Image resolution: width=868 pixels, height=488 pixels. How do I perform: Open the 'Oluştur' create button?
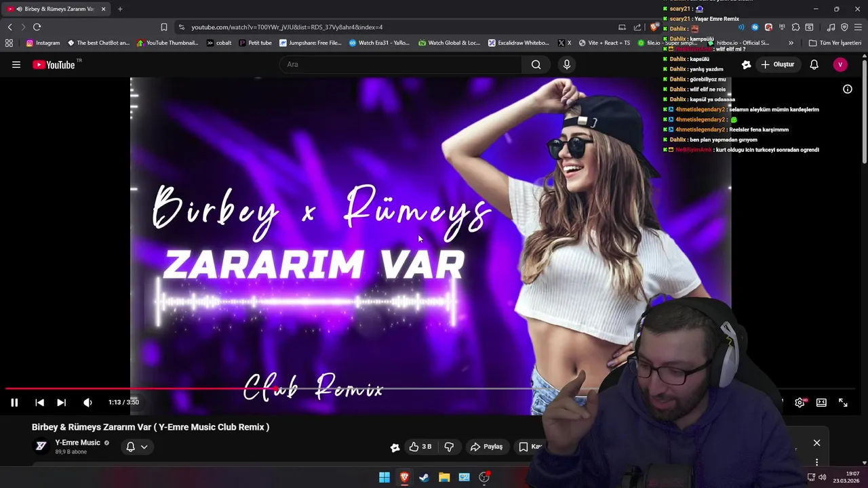pyautogui.click(x=777, y=64)
